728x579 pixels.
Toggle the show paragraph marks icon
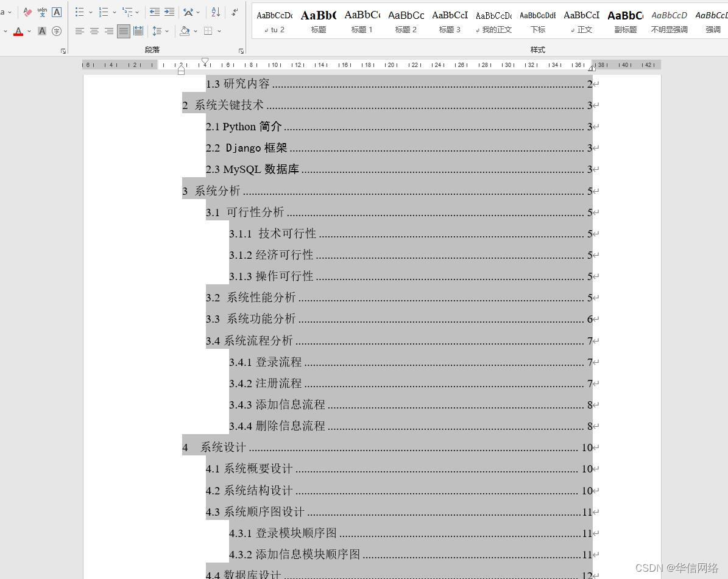[235, 12]
